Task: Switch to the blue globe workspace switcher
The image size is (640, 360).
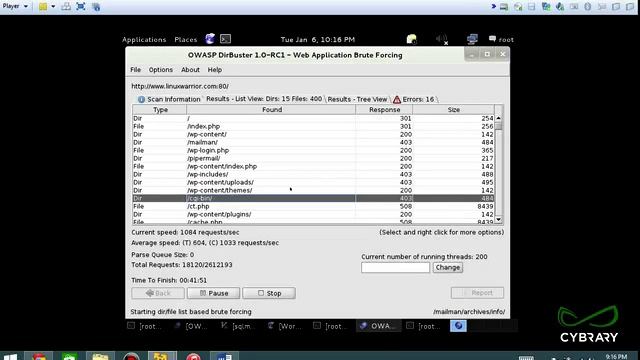Action: tap(458, 326)
